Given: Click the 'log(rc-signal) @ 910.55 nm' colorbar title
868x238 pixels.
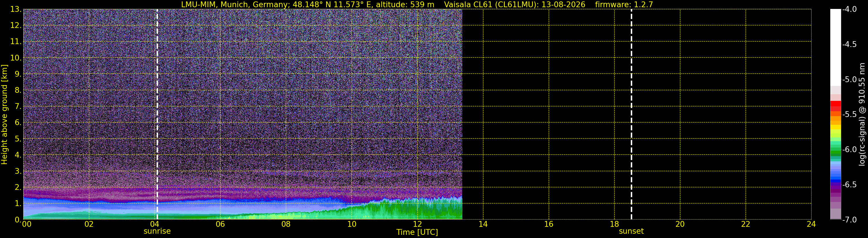Looking at the screenshot, I should pos(862,114).
